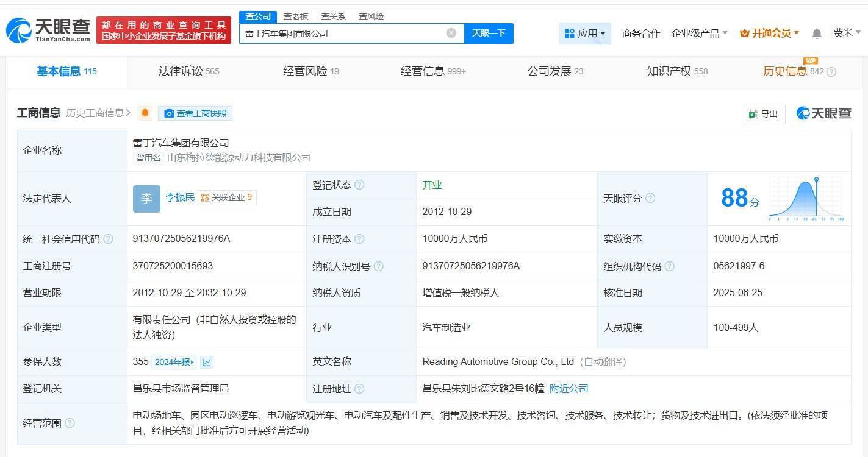The width and height of the screenshot is (868, 457).
Task: Click the establishment date 2012-10-29
Action: pos(447,212)
